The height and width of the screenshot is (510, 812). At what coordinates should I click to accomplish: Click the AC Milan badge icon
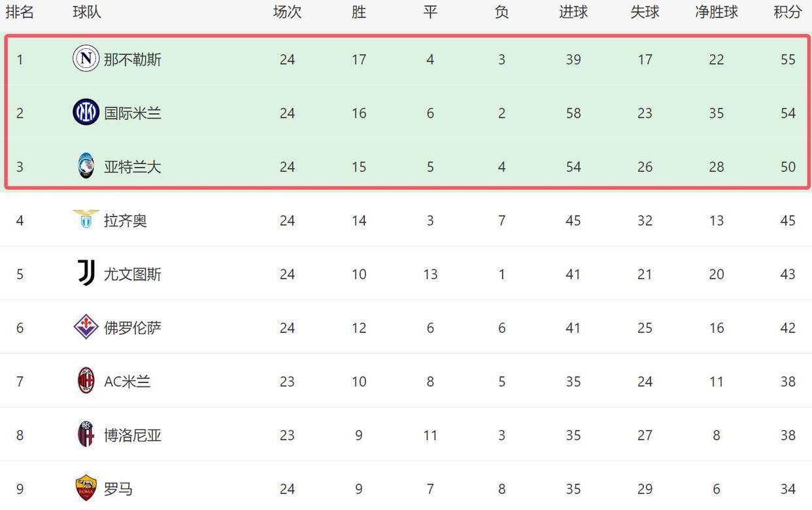point(86,381)
